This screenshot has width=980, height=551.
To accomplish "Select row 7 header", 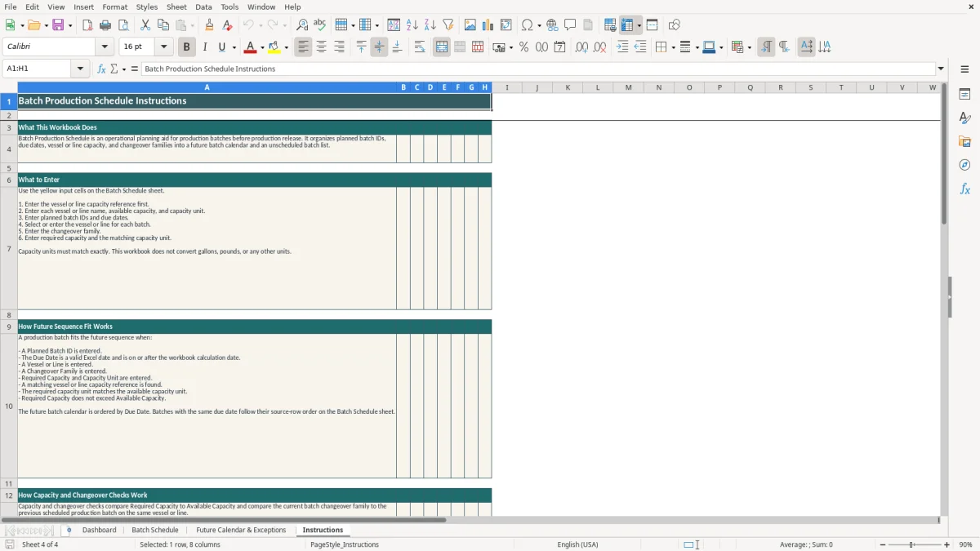I will point(9,248).
